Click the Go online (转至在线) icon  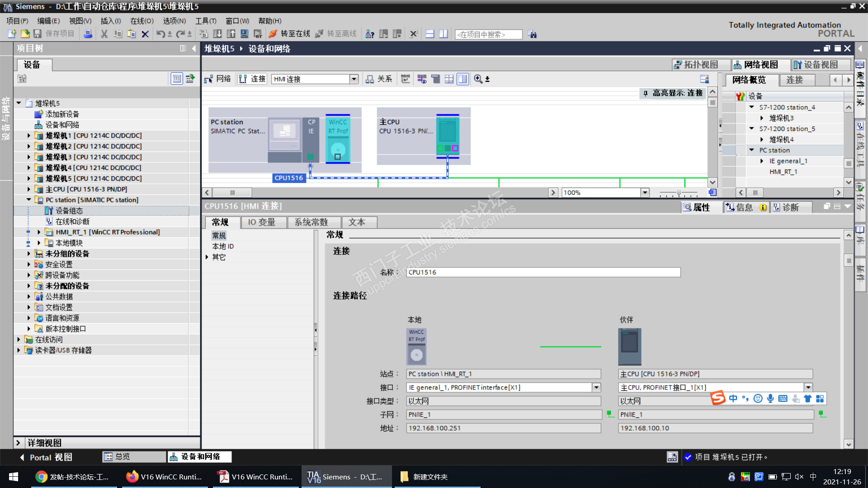point(273,34)
